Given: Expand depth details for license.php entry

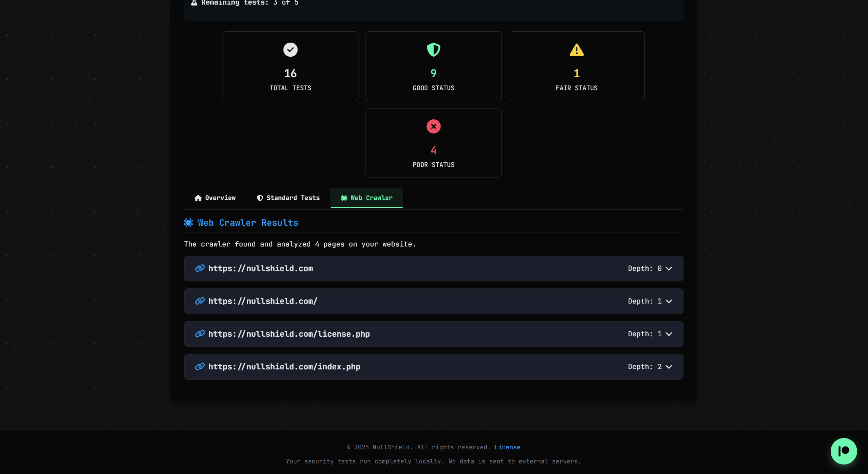Looking at the screenshot, I should tap(669, 334).
